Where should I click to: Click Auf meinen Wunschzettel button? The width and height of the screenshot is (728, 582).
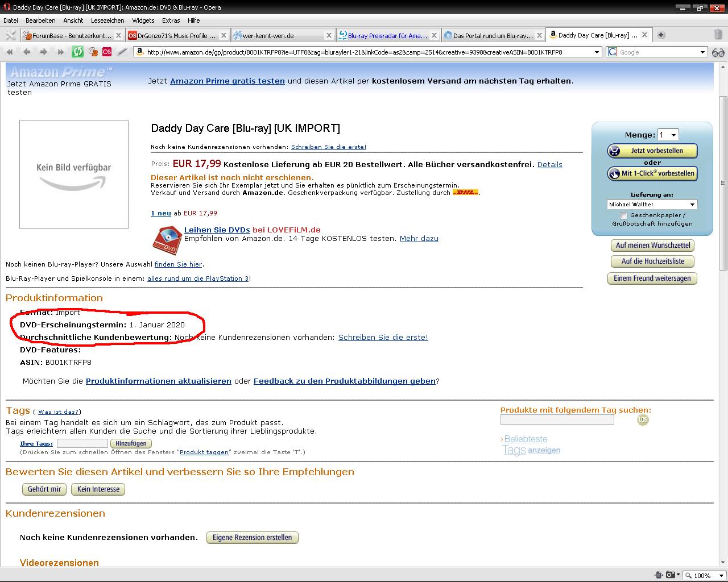(652, 246)
